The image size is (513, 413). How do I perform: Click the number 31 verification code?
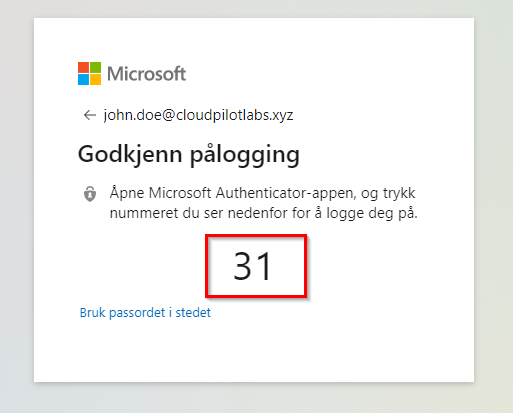[x=253, y=266]
